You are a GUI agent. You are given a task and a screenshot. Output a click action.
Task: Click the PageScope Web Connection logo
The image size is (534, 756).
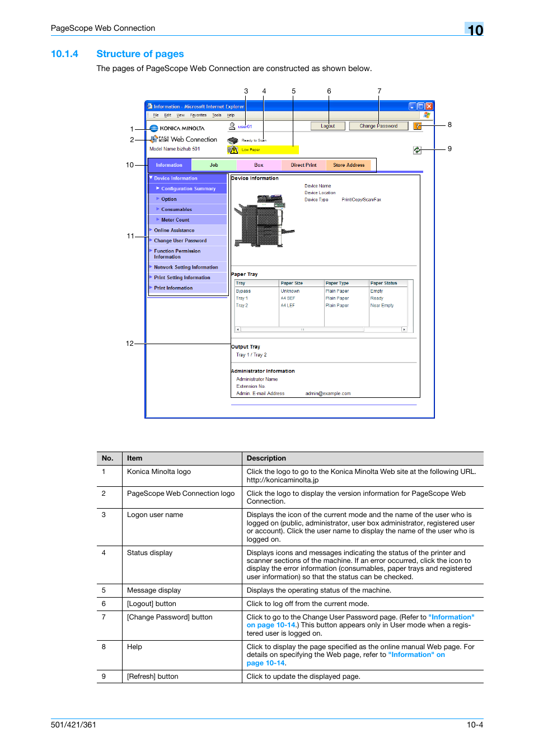[x=184, y=139]
